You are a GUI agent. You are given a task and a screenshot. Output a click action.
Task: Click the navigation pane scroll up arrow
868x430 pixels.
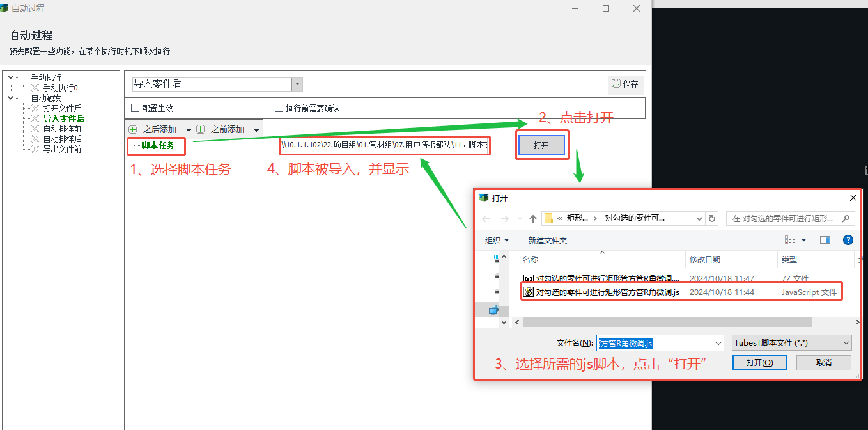click(504, 257)
